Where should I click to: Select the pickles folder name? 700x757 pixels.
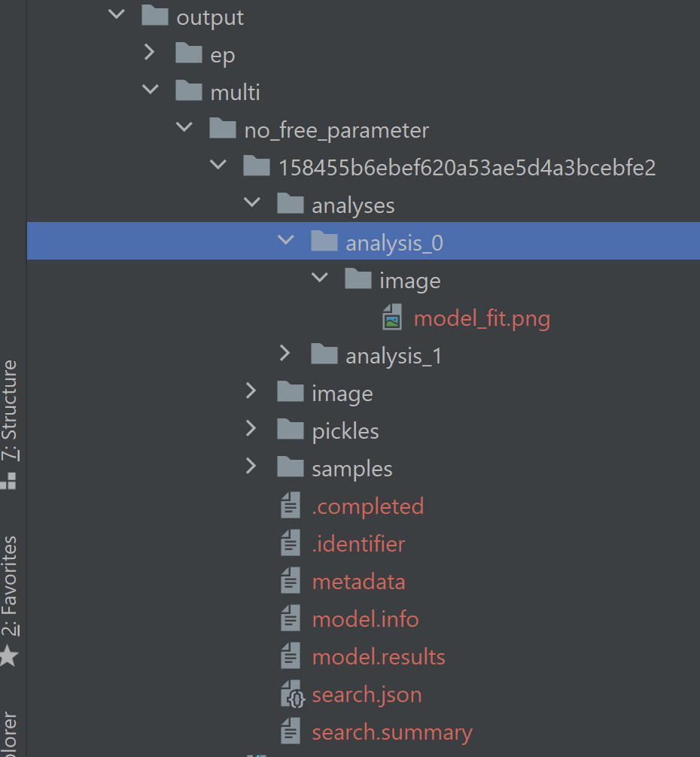tap(345, 432)
